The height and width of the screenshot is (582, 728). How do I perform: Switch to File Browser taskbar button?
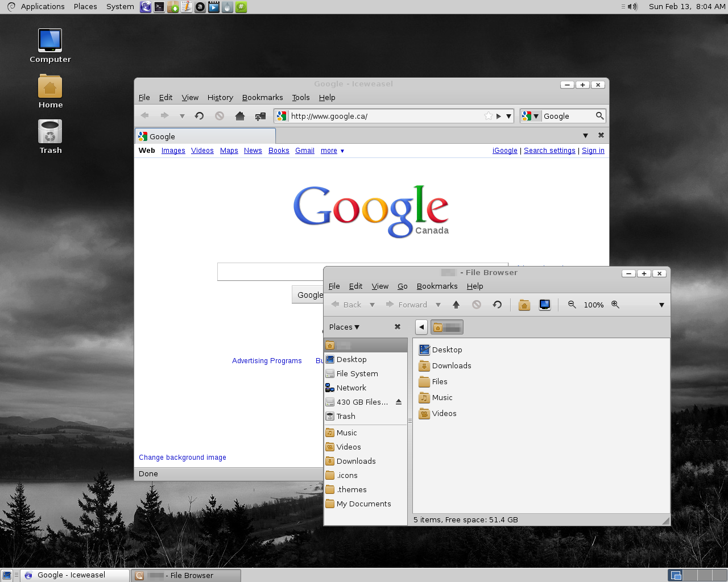point(186,575)
